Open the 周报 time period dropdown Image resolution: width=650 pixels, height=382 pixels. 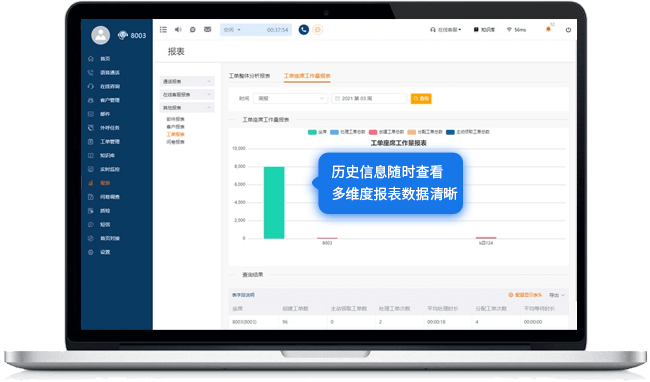point(290,99)
